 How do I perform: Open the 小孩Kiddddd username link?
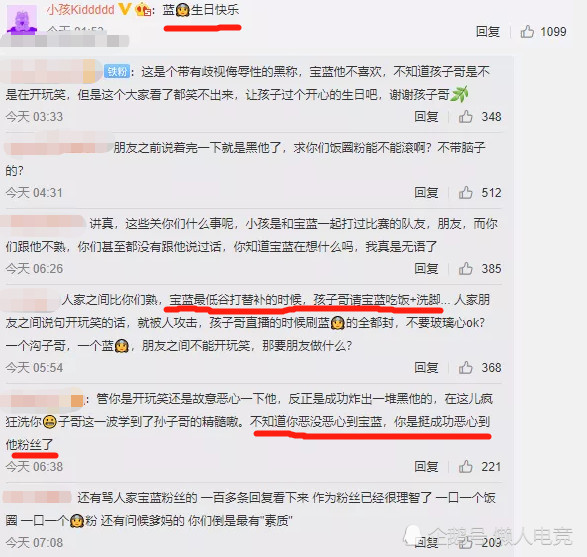point(80,10)
